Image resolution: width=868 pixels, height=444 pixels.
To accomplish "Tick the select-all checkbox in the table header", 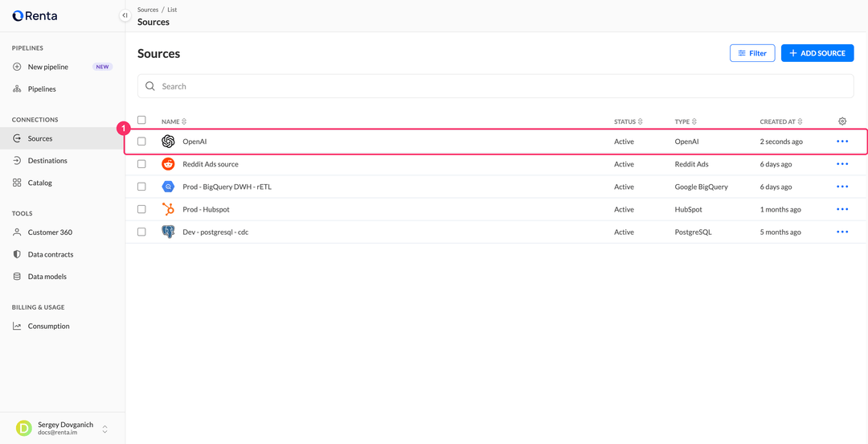I will pyautogui.click(x=141, y=121).
